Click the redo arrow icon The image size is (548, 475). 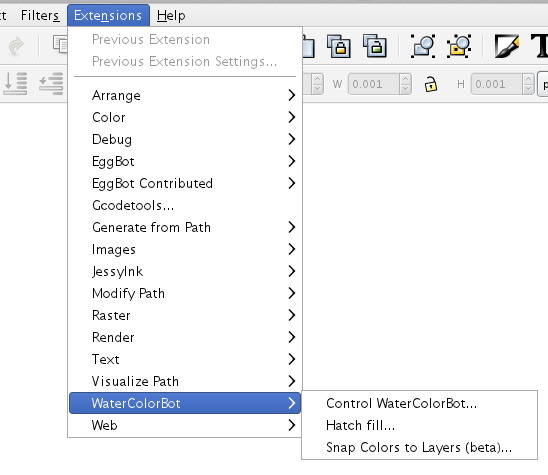click(16, 46)
